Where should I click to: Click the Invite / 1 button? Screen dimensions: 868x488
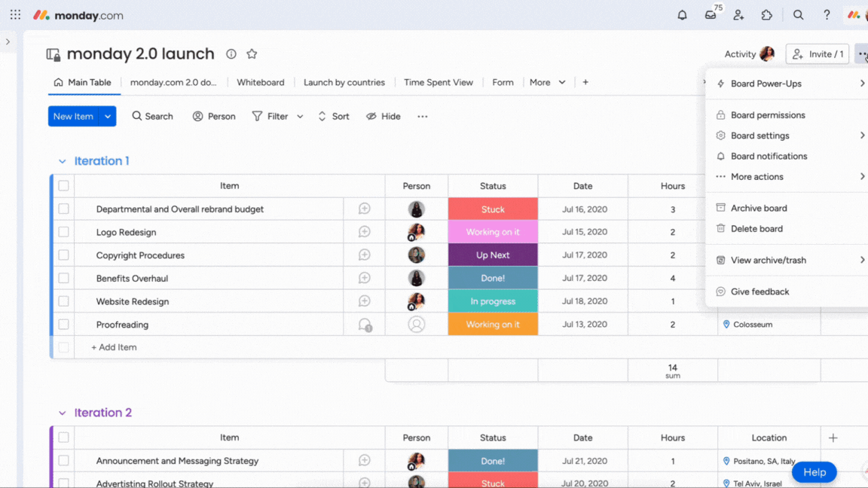817,53
